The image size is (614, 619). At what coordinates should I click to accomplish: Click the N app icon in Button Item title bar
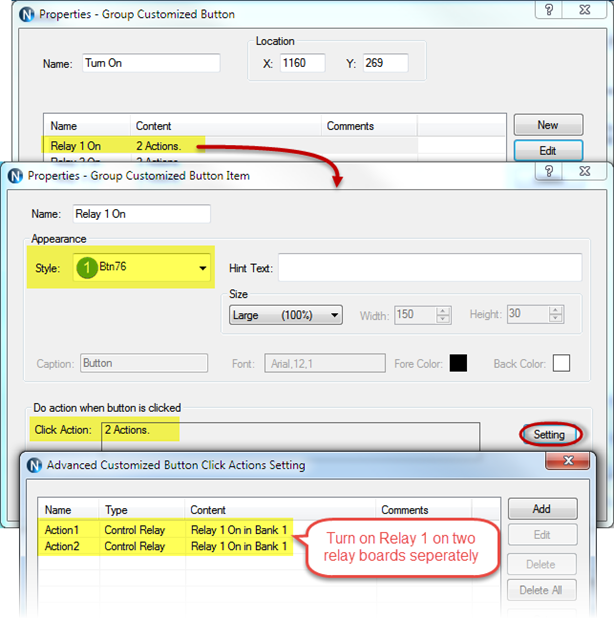click(x=15, y=176)
